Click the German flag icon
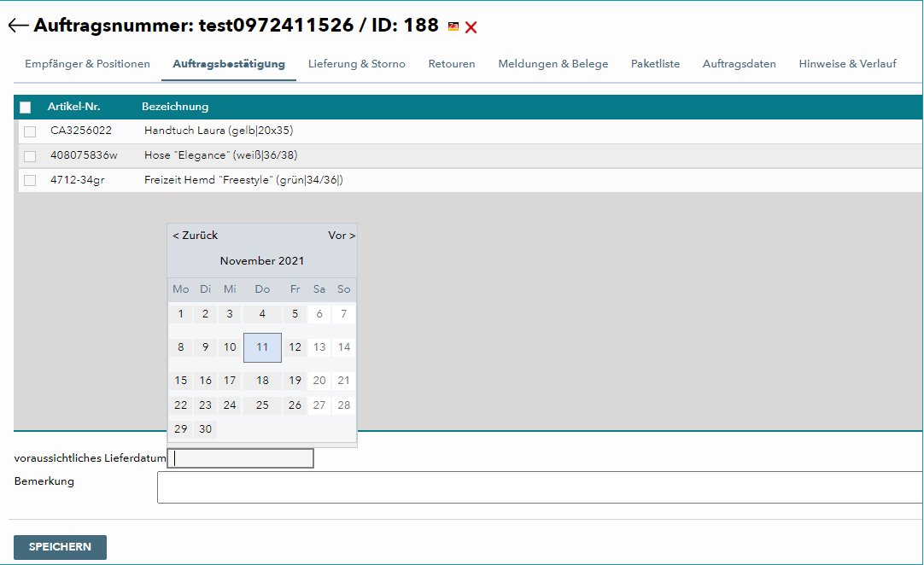 click(453, 26)
